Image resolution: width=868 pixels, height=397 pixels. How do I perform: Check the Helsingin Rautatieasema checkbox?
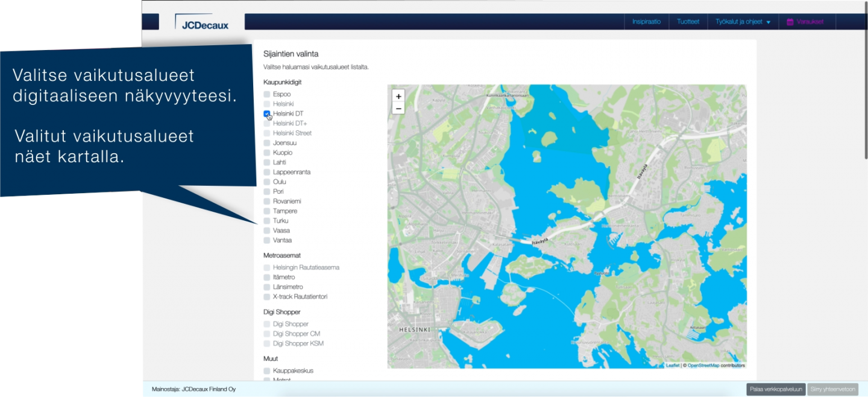(x=267, y=267)
